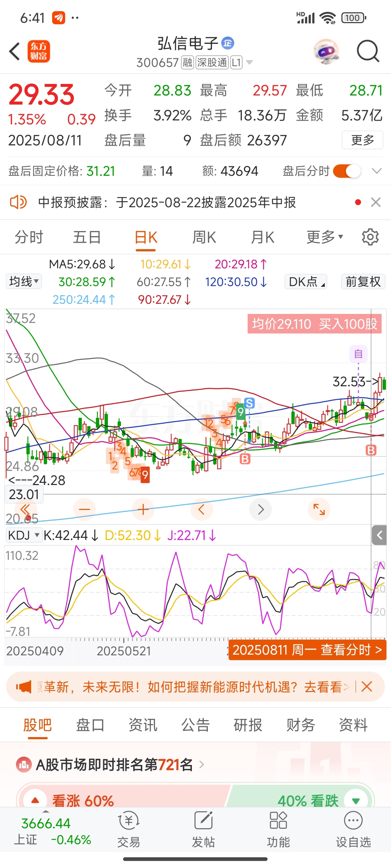Tap the 上证 3666.44 index ticker
The width and height of the screenshot is (391, 868).
52,831
